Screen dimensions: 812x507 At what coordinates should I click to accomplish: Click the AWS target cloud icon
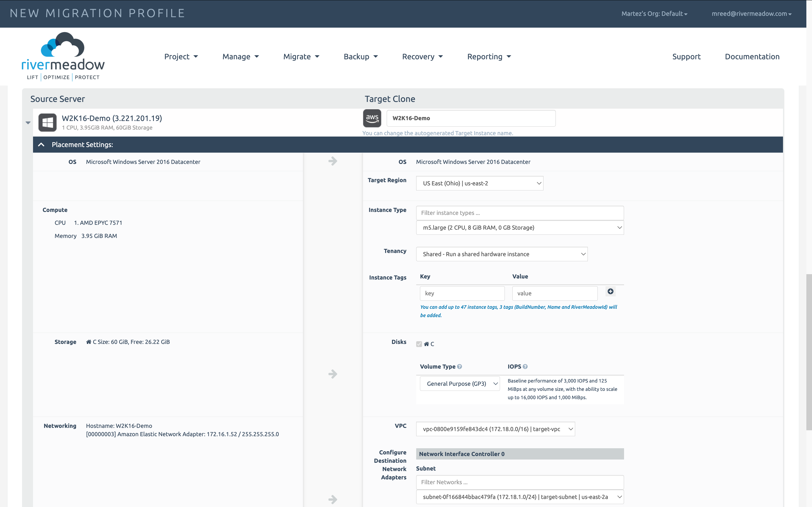(x=372, y=118)
